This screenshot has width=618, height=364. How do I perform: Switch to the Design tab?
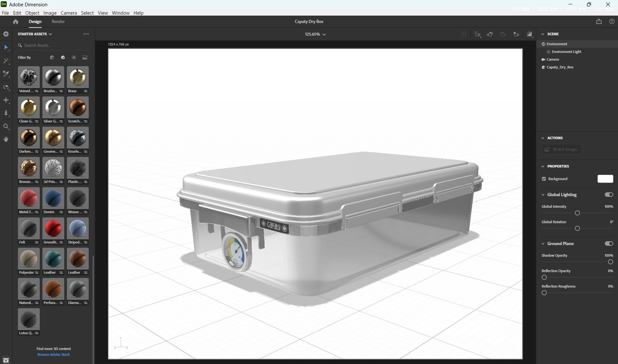pos(35,22)
